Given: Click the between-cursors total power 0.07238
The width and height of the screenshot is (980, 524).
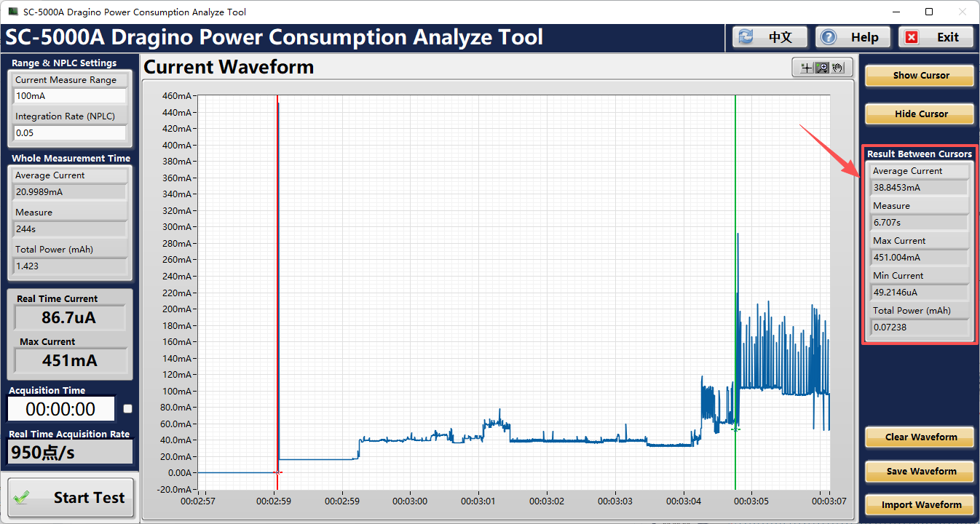Looking at the screenshot, I should click(919, 327).
